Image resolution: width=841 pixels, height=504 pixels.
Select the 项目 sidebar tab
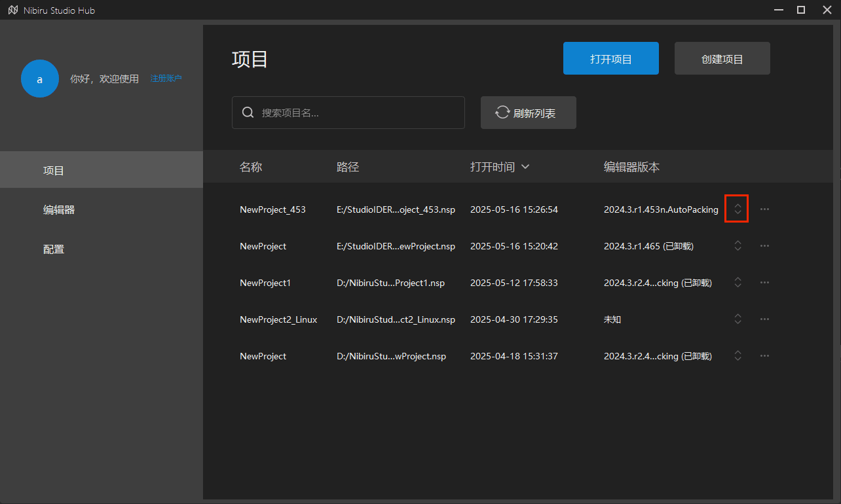54,171
